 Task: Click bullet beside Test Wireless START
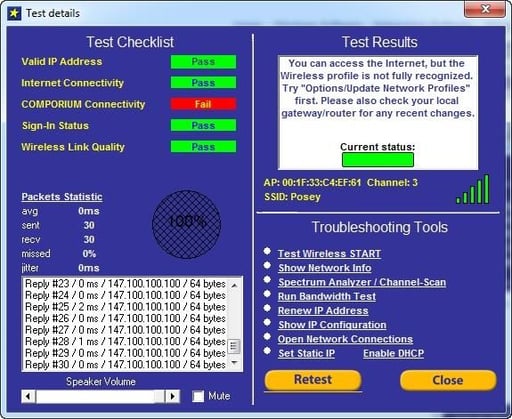coord(267,251)
